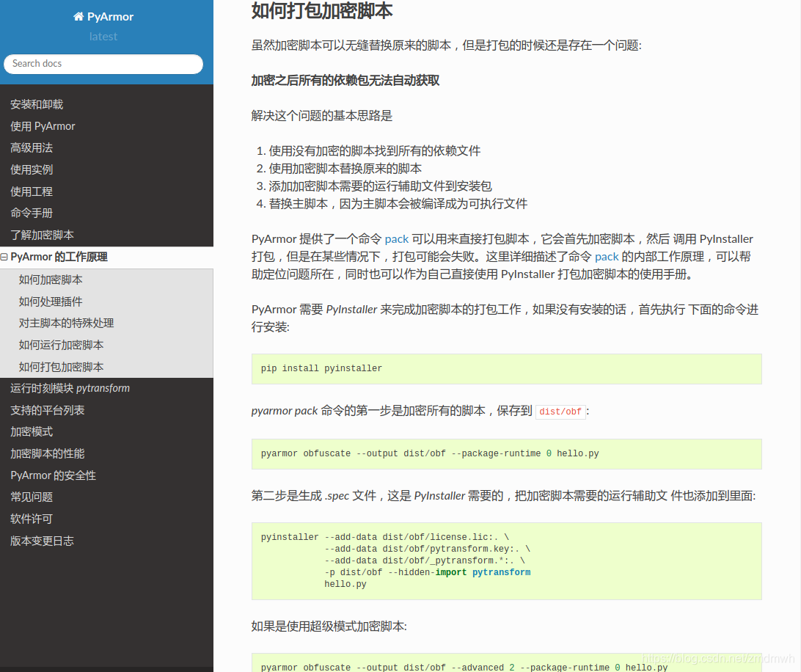Focus the Search docs field

tap(103, 64)
